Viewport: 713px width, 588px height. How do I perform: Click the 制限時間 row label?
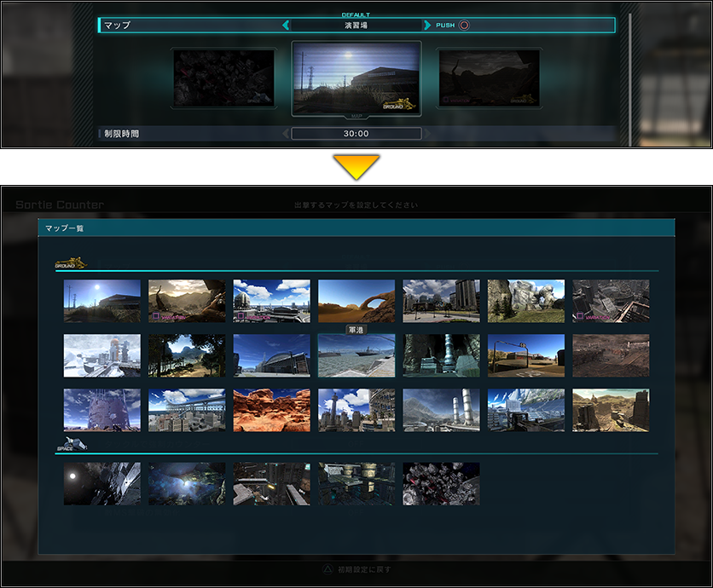(x=121, y=134)
